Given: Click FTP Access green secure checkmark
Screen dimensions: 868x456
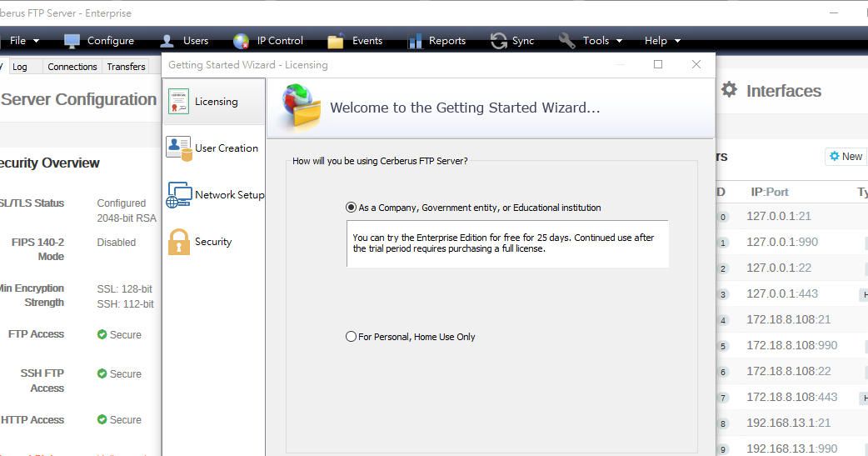Looking at the screenshot, I should [x=102, y=334].
